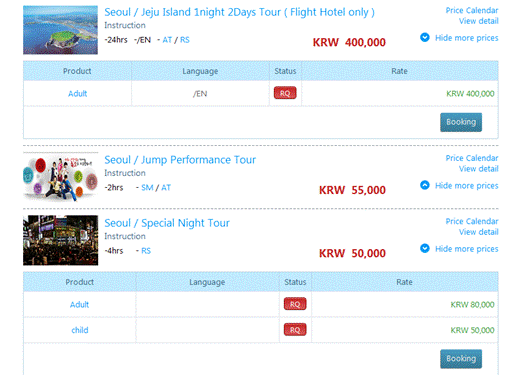Collapse prices with Jeju tour chevron icon

(425, 37)
